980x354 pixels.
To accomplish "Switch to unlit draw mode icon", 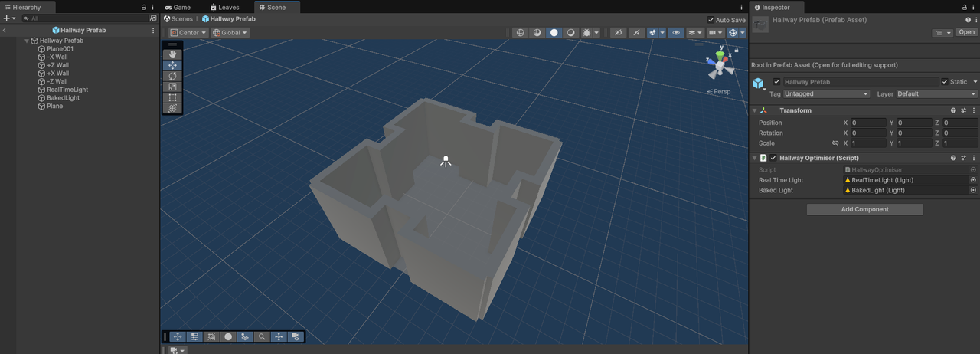I will (x=570, y=33).
